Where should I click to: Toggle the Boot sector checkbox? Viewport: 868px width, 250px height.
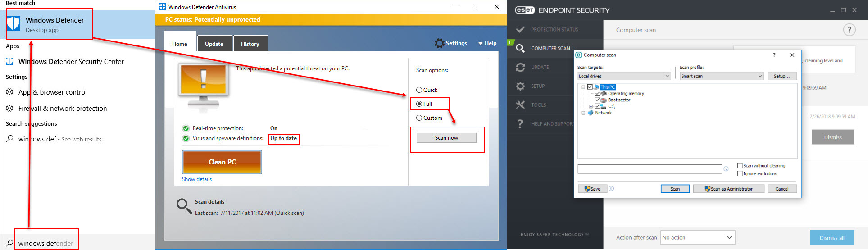click(598, 100)
